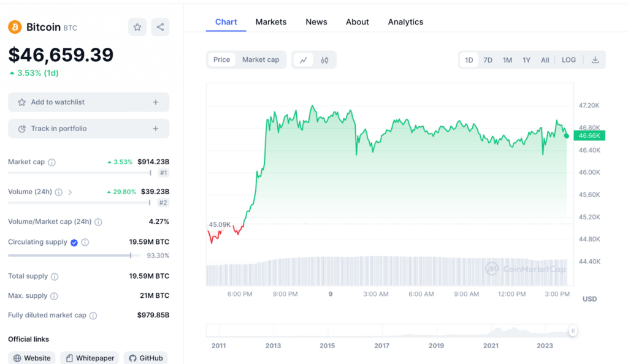
Task: Click the #1 market cap rank badge
Action: 163,173
